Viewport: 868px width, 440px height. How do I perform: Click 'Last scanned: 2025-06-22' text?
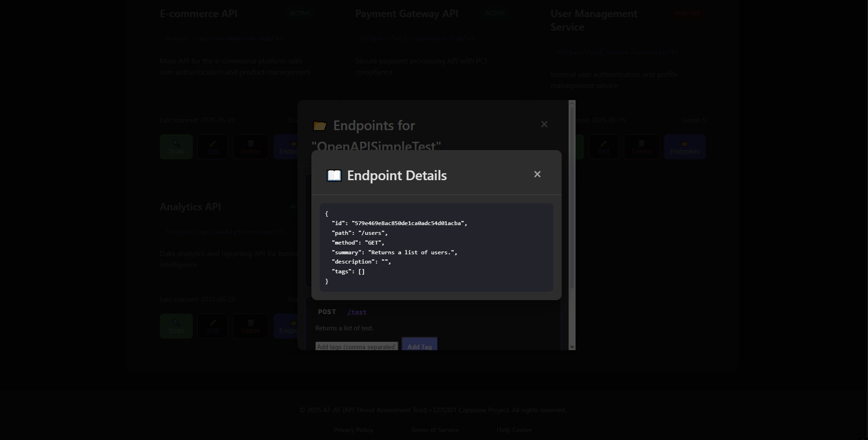[x=197, y=299]
